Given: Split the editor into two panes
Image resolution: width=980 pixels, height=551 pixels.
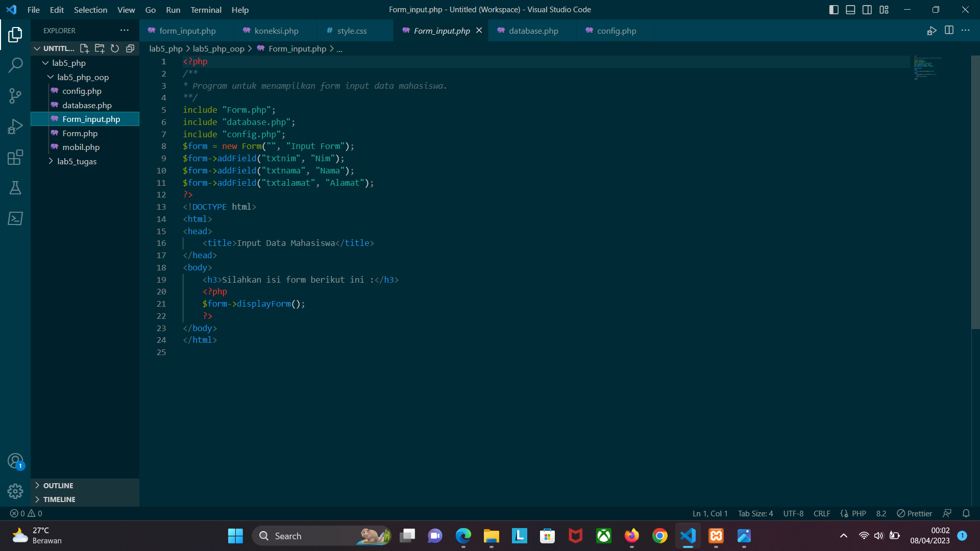Looking at the screenshot, I should [949, 31].
